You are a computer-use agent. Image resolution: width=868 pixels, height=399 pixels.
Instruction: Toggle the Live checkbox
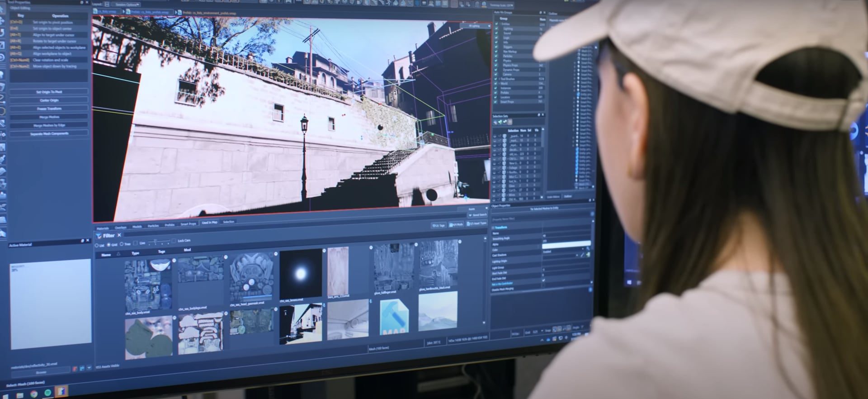pyautogui.click(x=135, y=243)
